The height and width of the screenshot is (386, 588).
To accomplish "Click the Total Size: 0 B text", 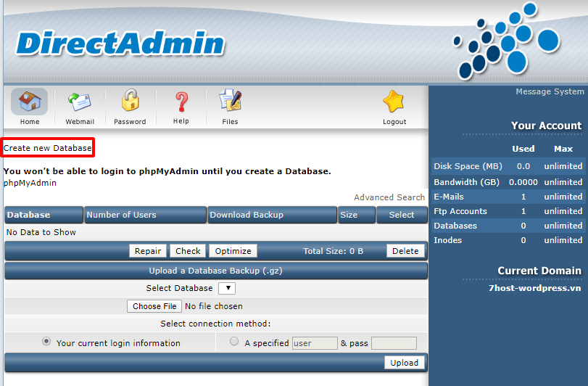I will coord(333,251).
